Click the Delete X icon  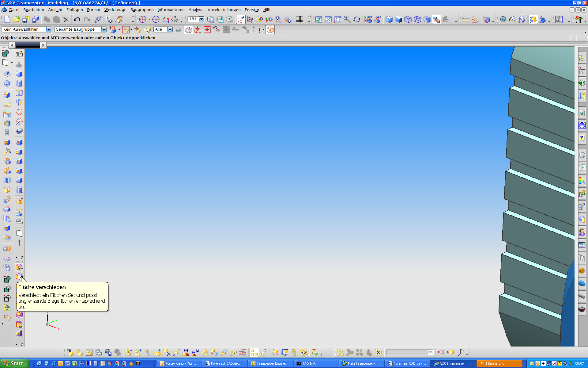pyautogui.click(x=66, y=20)
